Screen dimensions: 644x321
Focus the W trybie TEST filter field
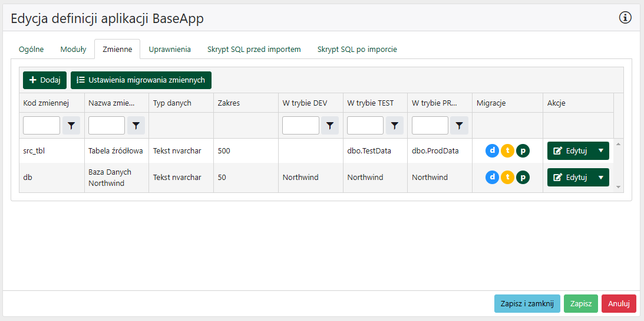point(365,126)
